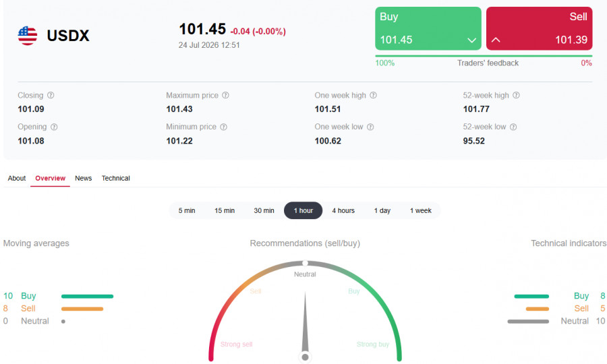Click the Moving averages green Buy bar
The width and height of the screenshot is (607, 364).
pyautogui.click(x=87, y=297)
